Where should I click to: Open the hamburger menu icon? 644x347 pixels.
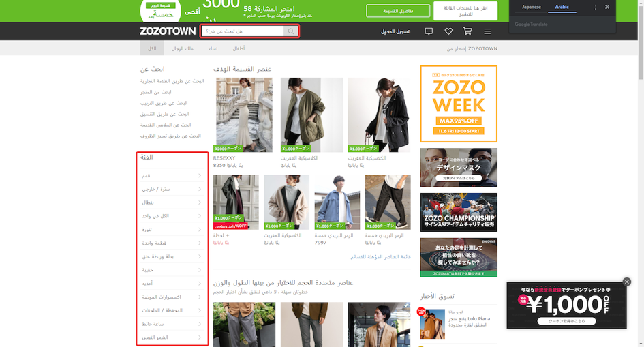(x=487, y=31)
